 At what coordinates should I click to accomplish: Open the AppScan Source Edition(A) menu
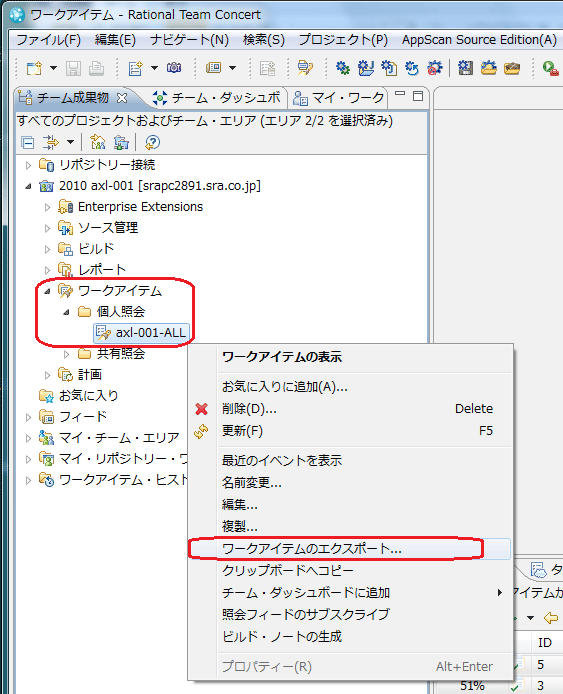pos(479,40)
